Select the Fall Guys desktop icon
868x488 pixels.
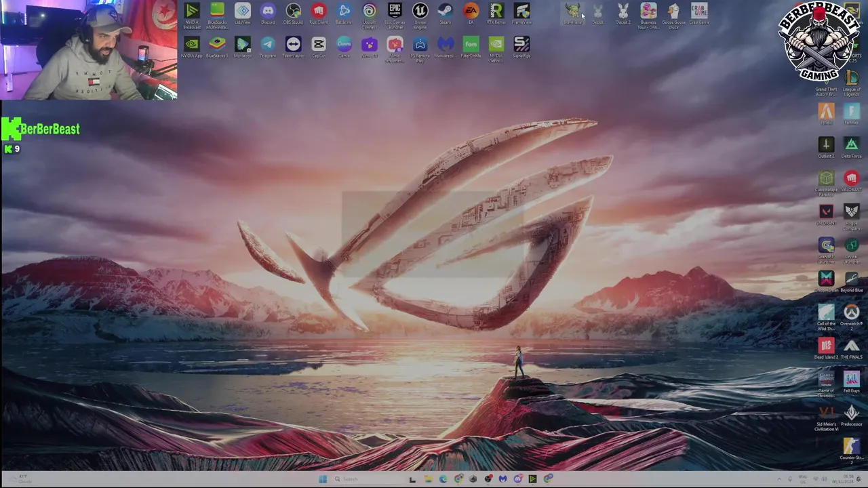852,383
